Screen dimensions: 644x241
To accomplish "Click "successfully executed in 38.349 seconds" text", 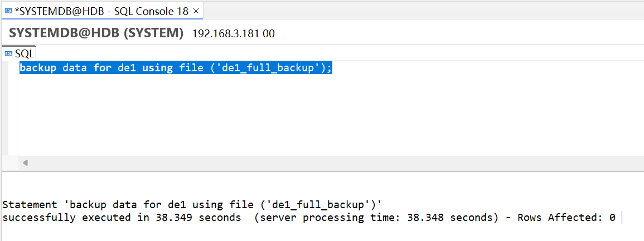I will (122, 218).
